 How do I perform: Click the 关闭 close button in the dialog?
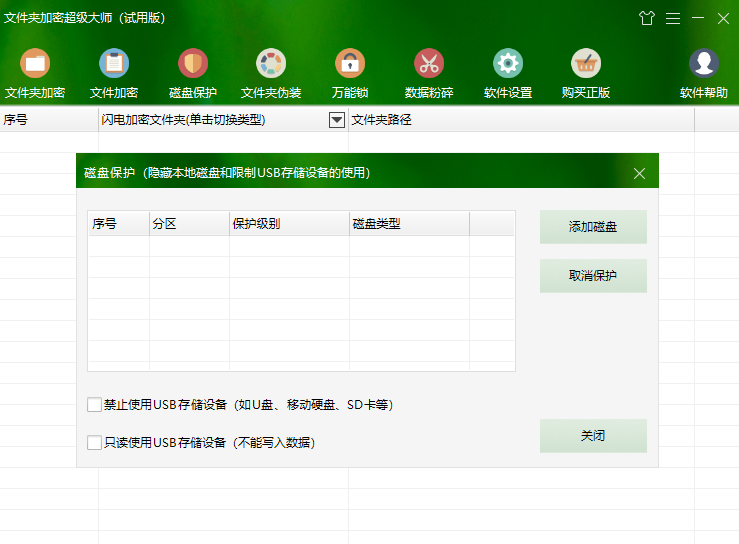pyautogui.click(x=593, y=436)
